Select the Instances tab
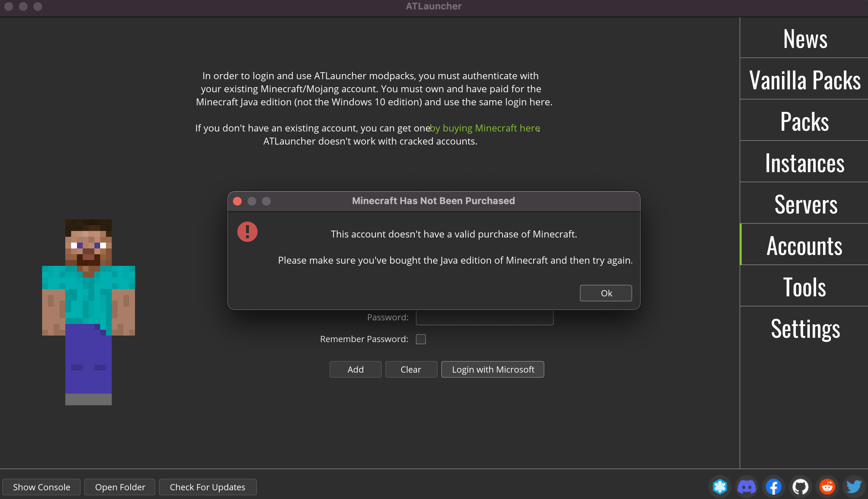 [804, 162]
